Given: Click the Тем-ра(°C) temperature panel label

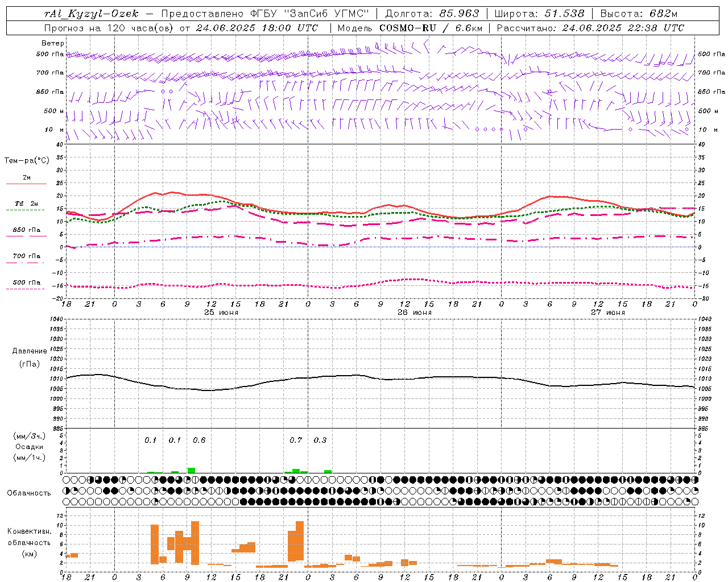Looking at the screenshot, I should point(27,161).
